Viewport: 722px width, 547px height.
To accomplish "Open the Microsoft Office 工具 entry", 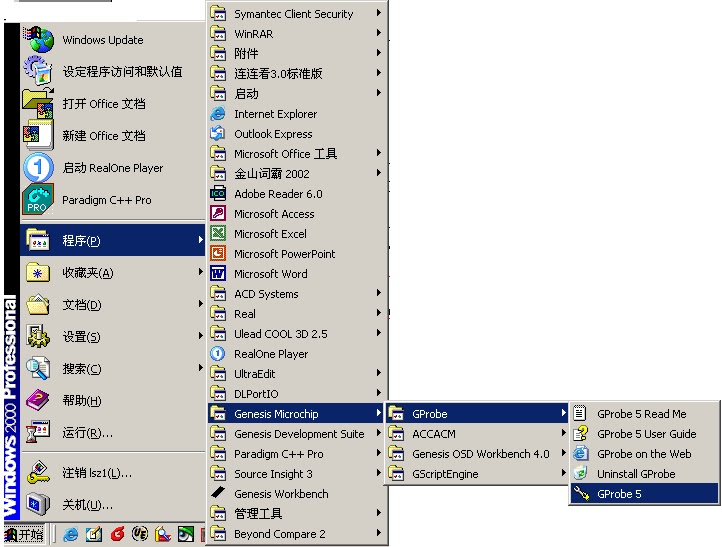I will 296,153.
